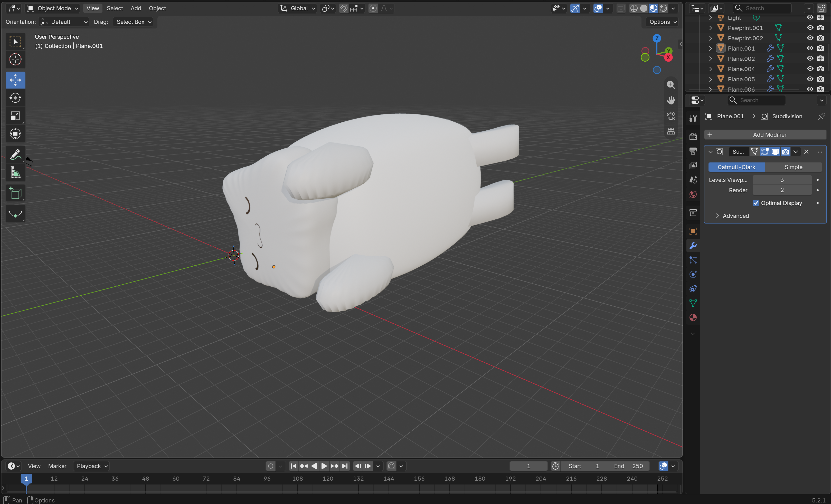Toggle viewport overlays
Screen dimensions: 831x504
[x=598, y=8]
